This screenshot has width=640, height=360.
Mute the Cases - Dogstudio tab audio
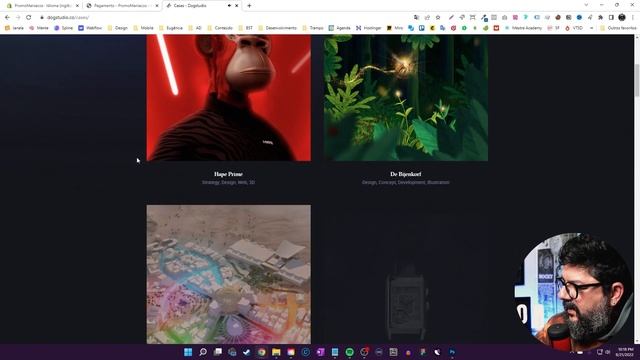pyautogui.click(x=229, y=6)
